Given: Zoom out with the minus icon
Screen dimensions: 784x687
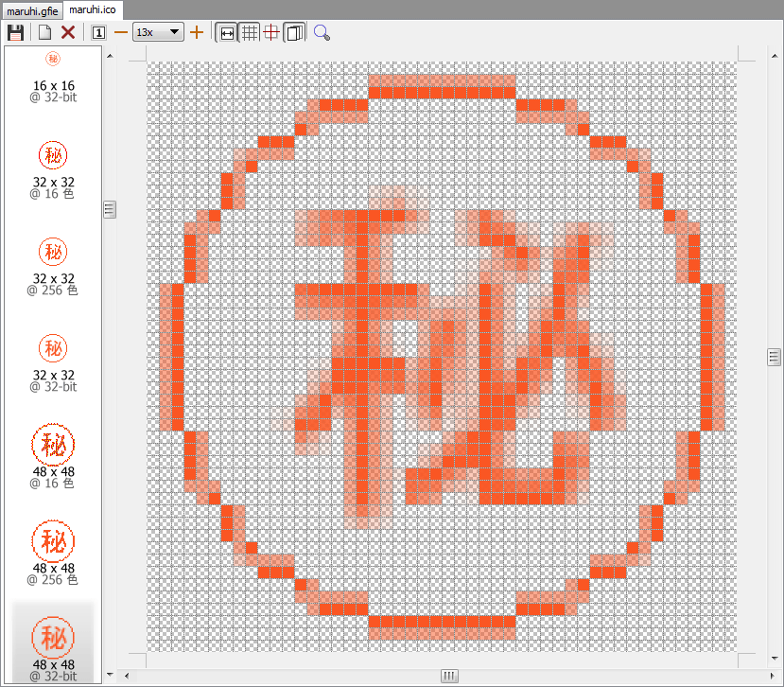Looking at the screenshot, I should pyautogui.click(x=121, y=33).
